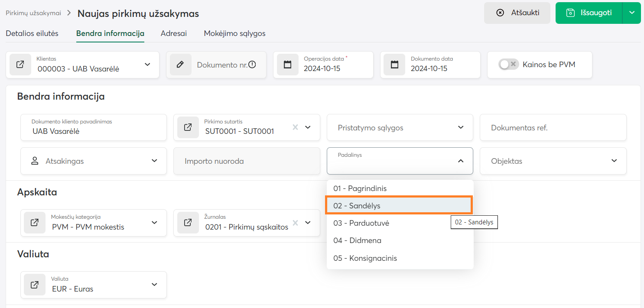Switch to the Adresai tab
This screenshot has height=308, width=644.
click(173, 33)
